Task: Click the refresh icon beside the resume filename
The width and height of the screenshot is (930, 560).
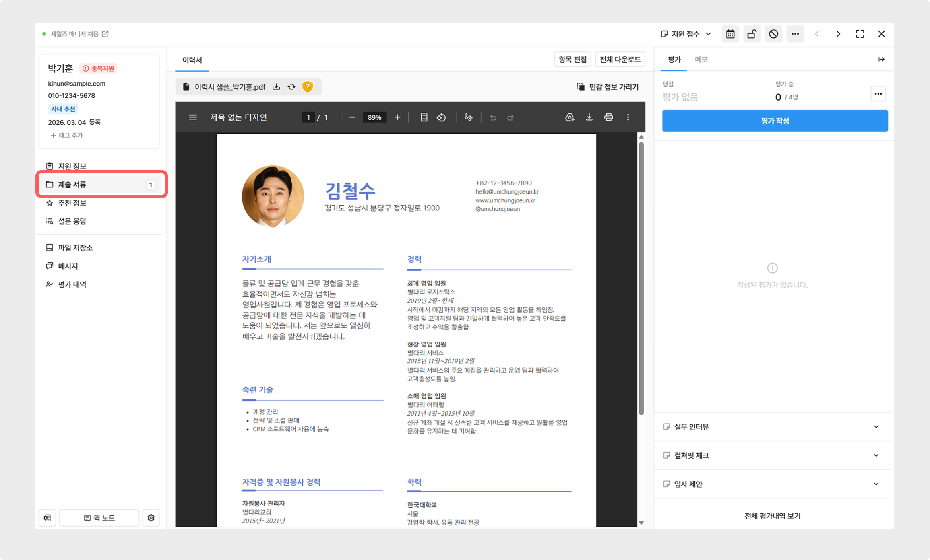Action: tap(291, 87)
